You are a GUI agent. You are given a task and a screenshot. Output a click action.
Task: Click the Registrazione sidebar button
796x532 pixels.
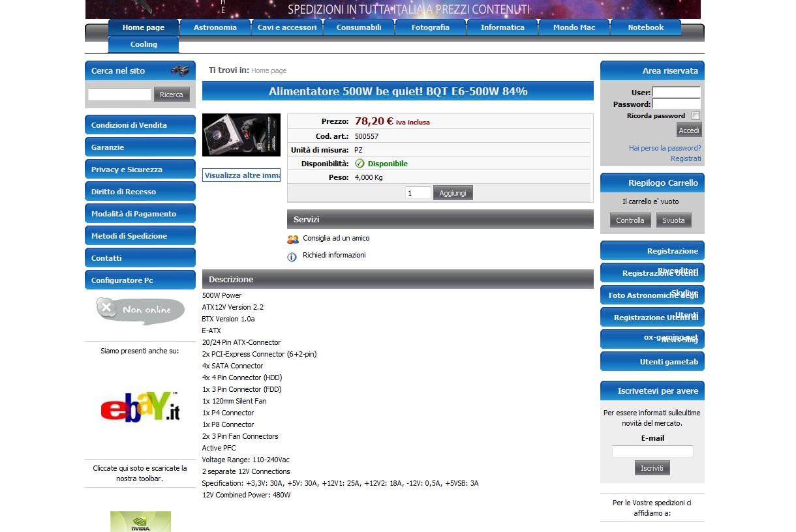click(x=652, y=251)
